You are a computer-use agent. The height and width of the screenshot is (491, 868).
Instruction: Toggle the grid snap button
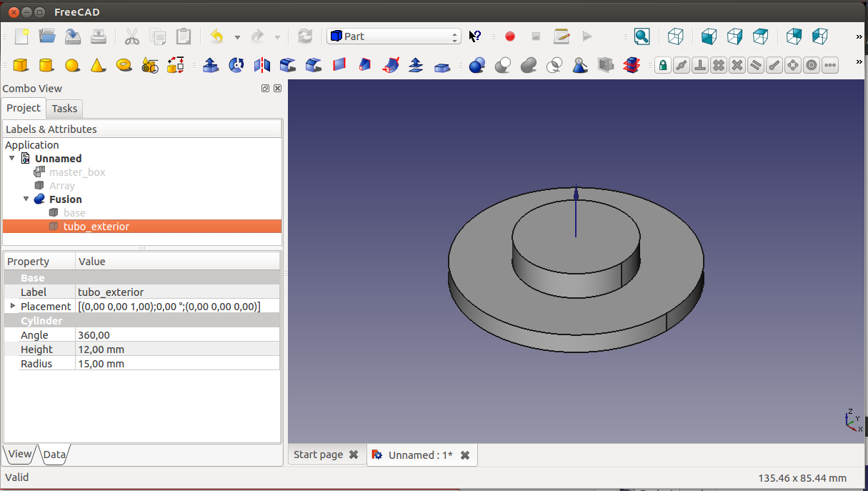719,66
